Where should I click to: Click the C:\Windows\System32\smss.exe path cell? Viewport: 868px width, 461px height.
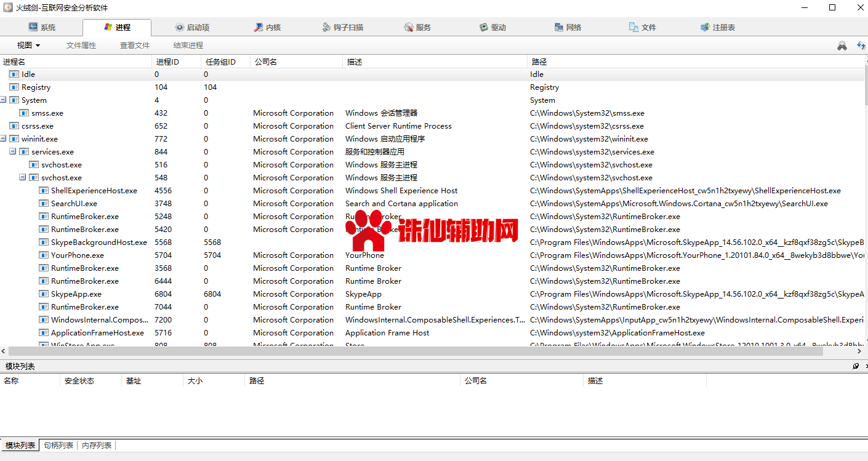587,113
